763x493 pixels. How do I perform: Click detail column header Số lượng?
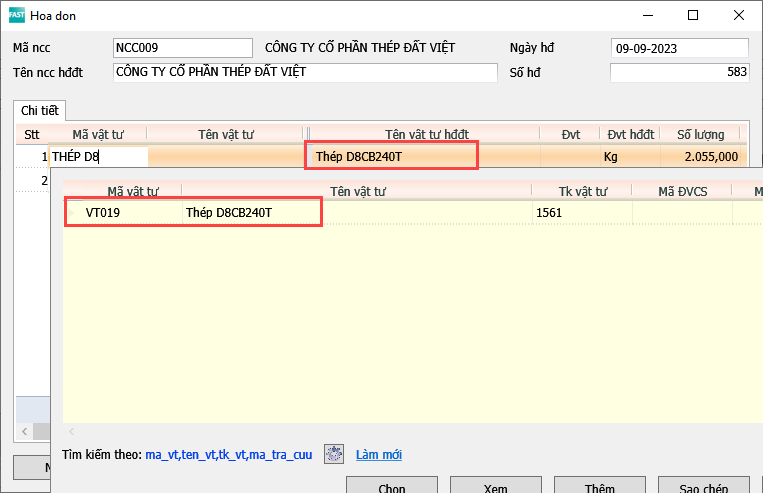700,134
